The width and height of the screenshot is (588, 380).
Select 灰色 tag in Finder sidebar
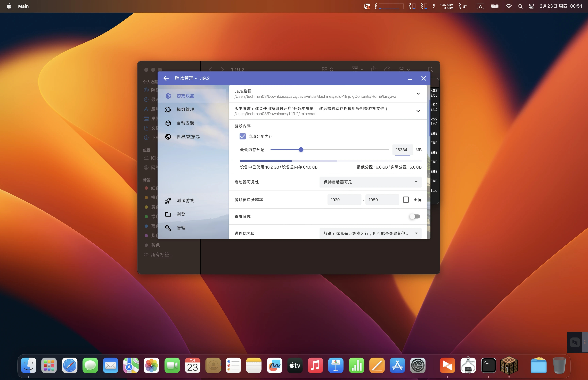pyautogui.click(x=156, y=245)
